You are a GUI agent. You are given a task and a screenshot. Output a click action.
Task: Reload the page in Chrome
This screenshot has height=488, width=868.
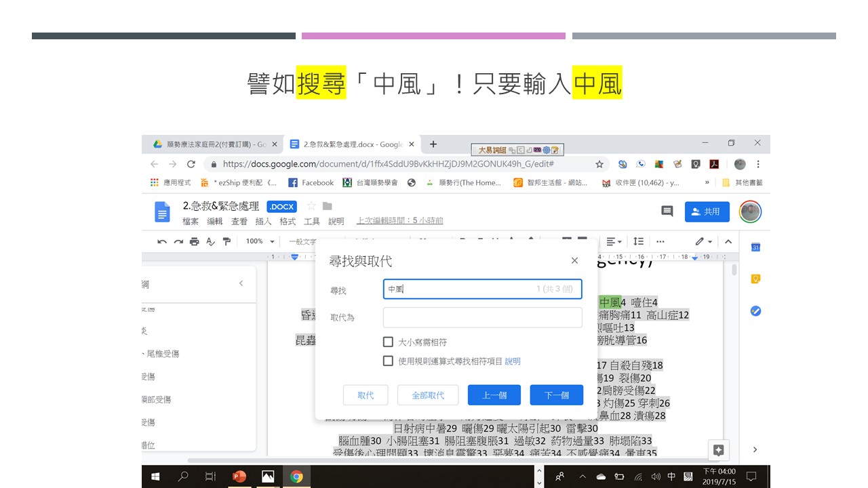191,164
